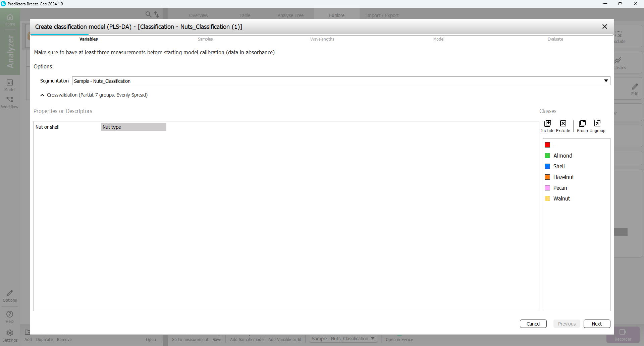
Task: Click the Ungroup classes icon
Action: (597, 123)
